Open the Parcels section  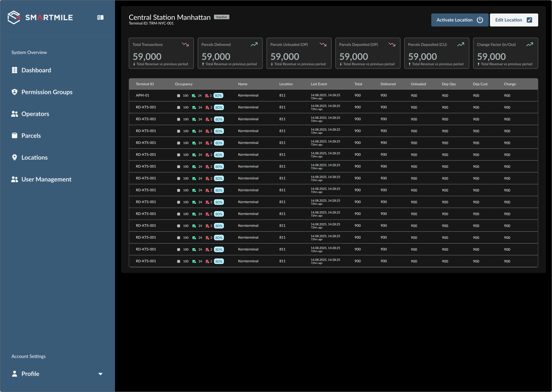(31, 136)
